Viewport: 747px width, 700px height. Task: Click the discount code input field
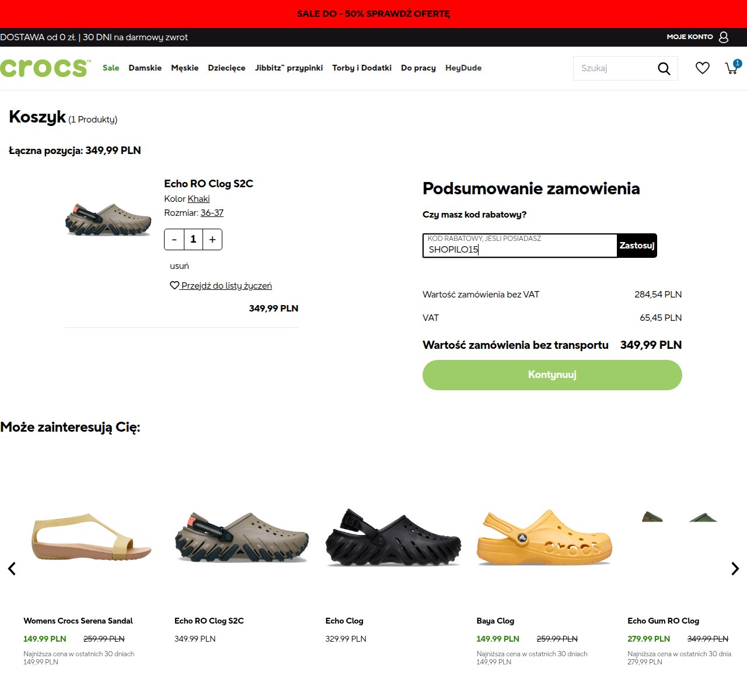tap(519, 246)
